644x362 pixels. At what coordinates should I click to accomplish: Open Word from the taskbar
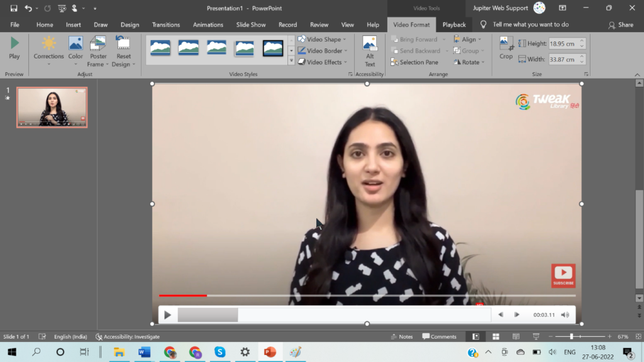click(x=144, y=352)
